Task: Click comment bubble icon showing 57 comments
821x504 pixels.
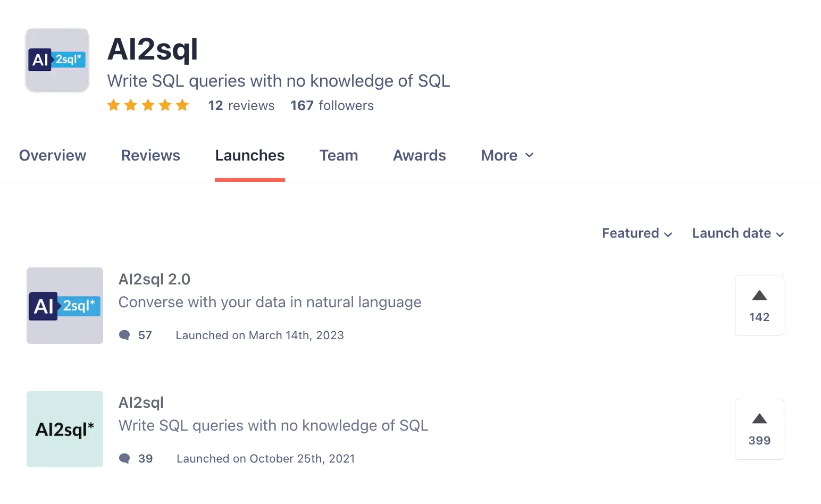Action: click(124, 335)
